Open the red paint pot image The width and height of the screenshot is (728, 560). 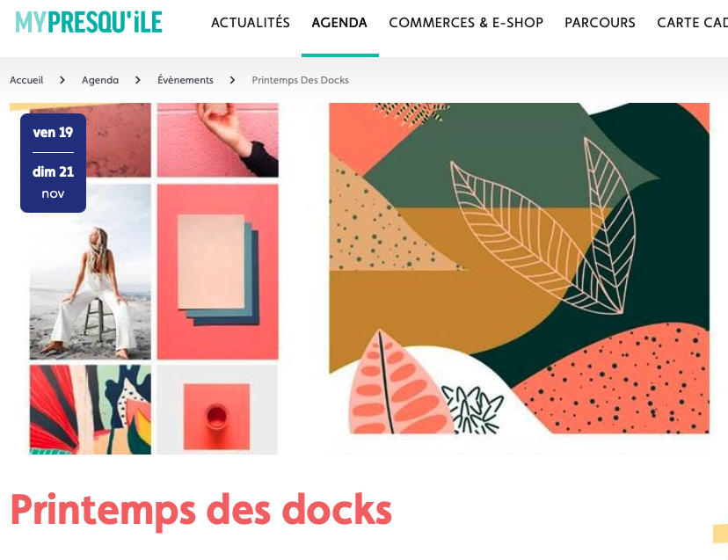218,410
